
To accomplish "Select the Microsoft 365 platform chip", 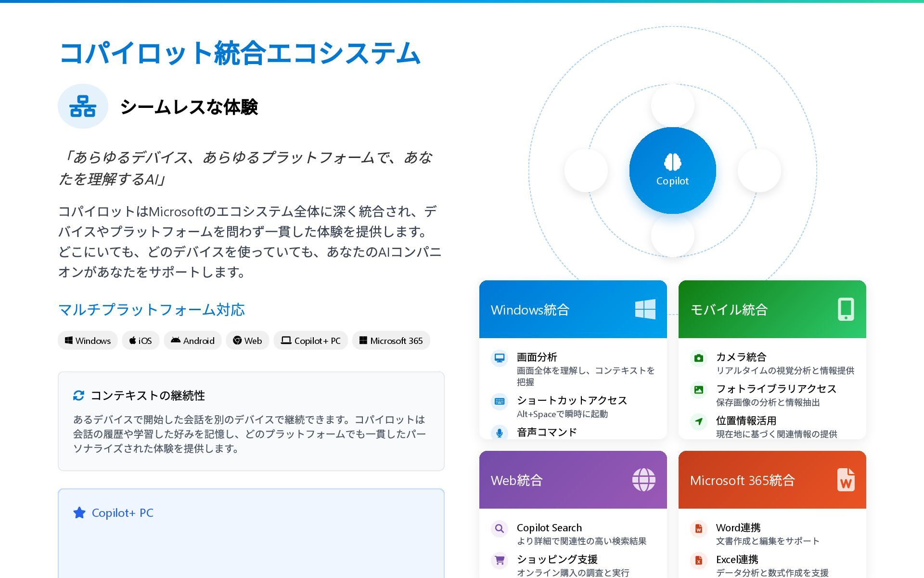I will (x=391, y=341).
